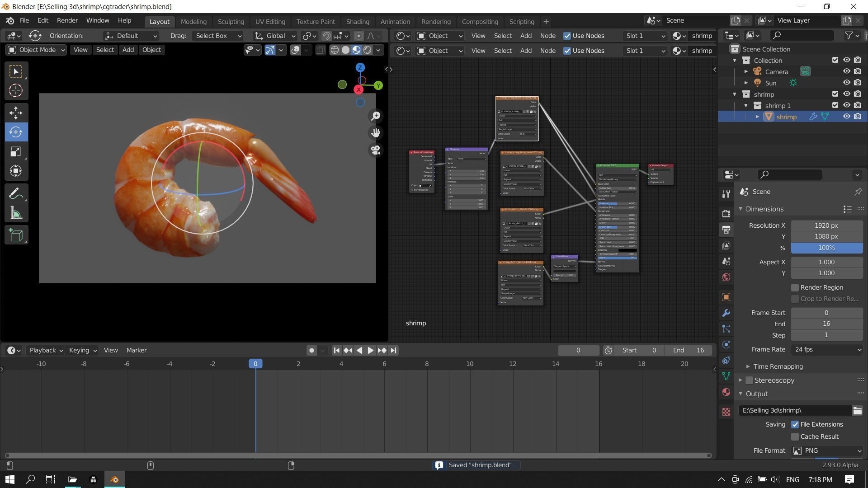The height and width of the screenshot is (488, 868).
Task: Open the Material properties tab
Action: [726, 392]
